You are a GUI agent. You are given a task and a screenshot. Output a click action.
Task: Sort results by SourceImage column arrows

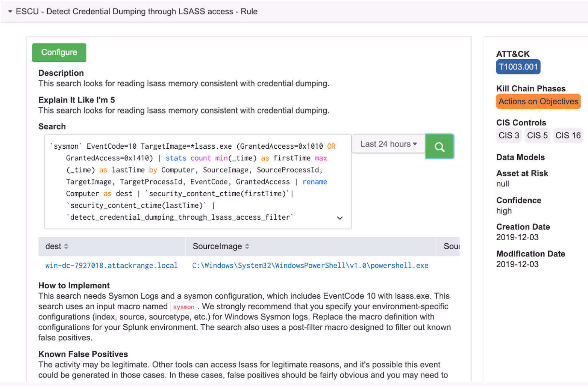247,246
